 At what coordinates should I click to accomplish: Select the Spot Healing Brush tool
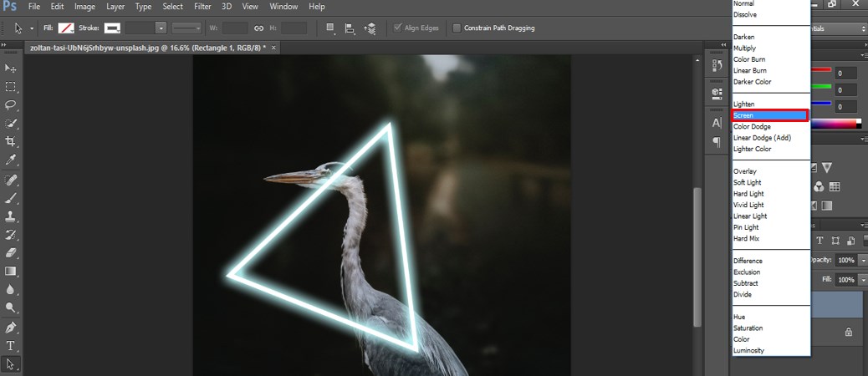(10, 180)
